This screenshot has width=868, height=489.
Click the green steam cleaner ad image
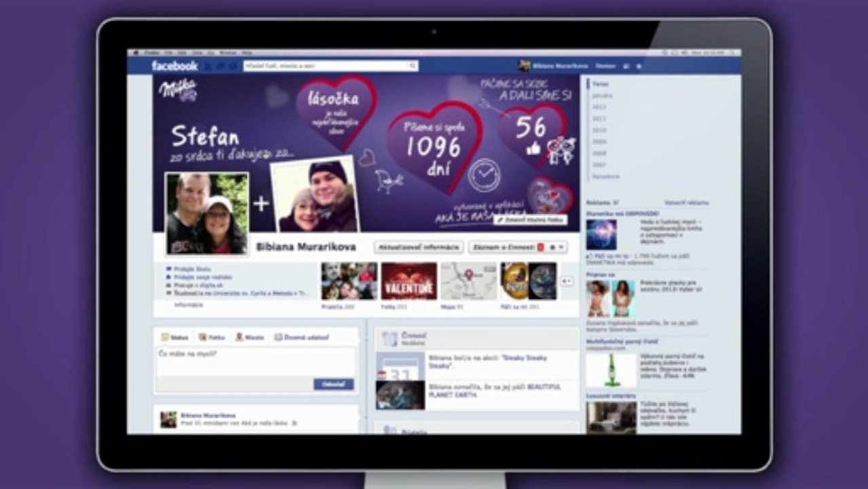click(x=611, y=370)
